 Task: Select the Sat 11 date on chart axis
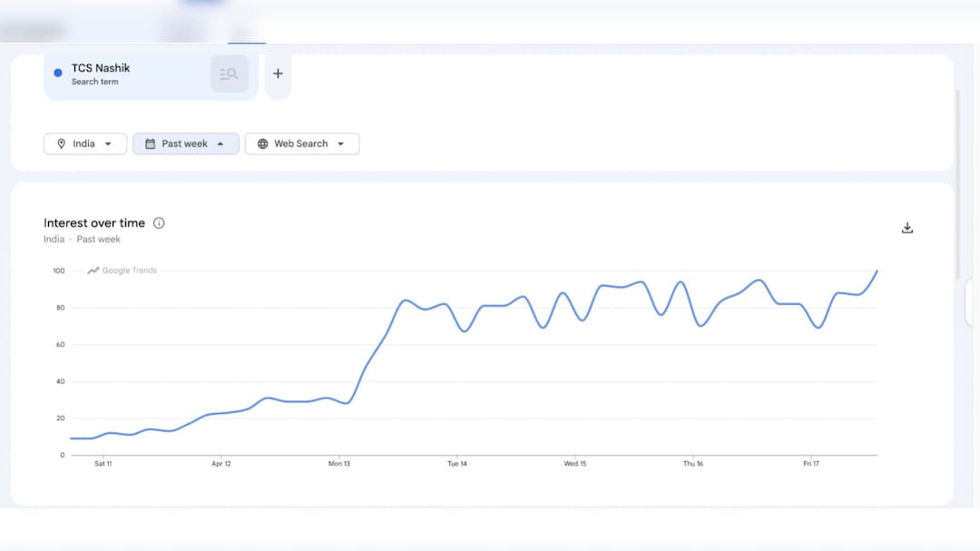[x=103, y=464]
